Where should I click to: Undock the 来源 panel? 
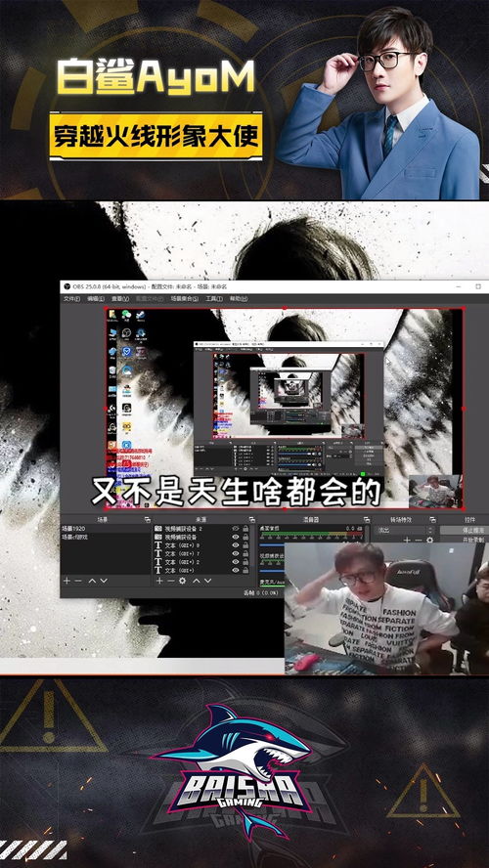[x=251, y=520]
